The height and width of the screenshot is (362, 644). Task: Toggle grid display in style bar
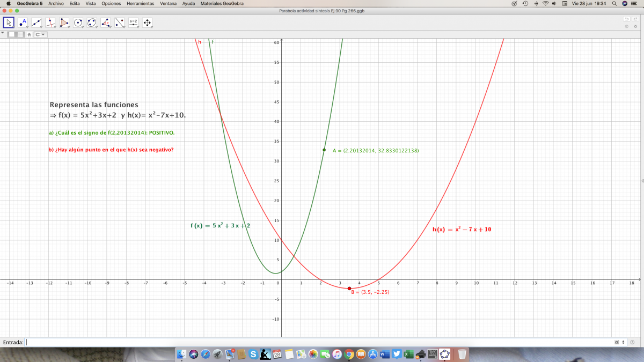20,34
